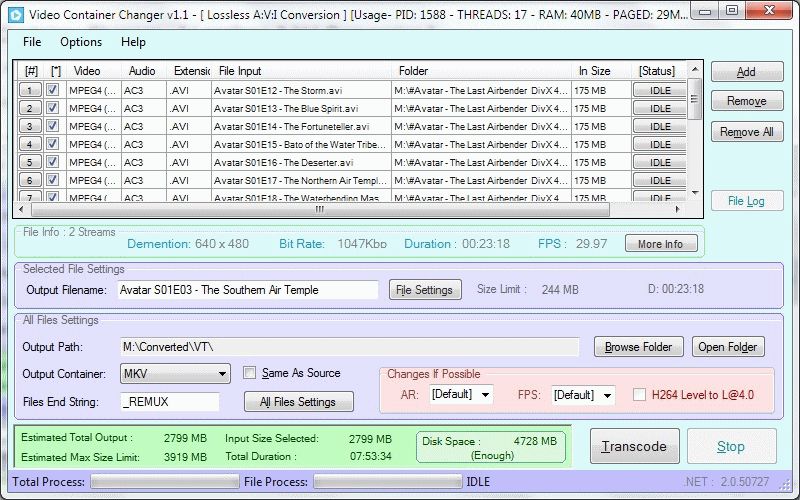The image size is (800, 500).
Task: Select 'Avatar S01E12 - The Storm.avi' file name
Action: (x=278, y=90)
